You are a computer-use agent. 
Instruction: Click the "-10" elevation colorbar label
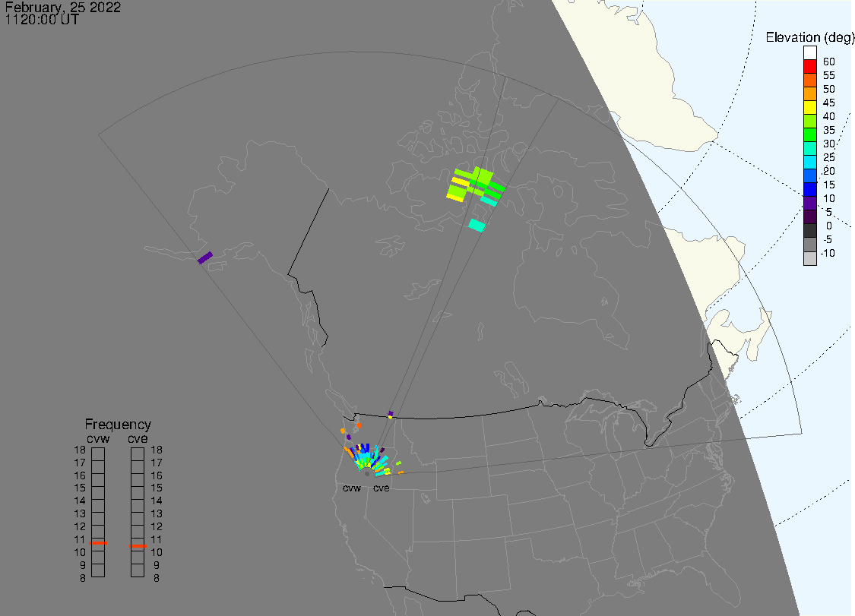[x=828, y=253]
